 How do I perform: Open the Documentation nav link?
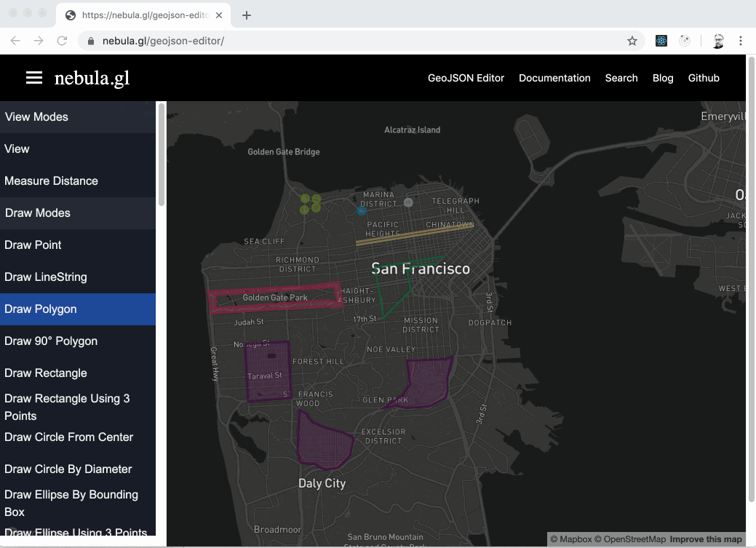click(x=554, y=78)
